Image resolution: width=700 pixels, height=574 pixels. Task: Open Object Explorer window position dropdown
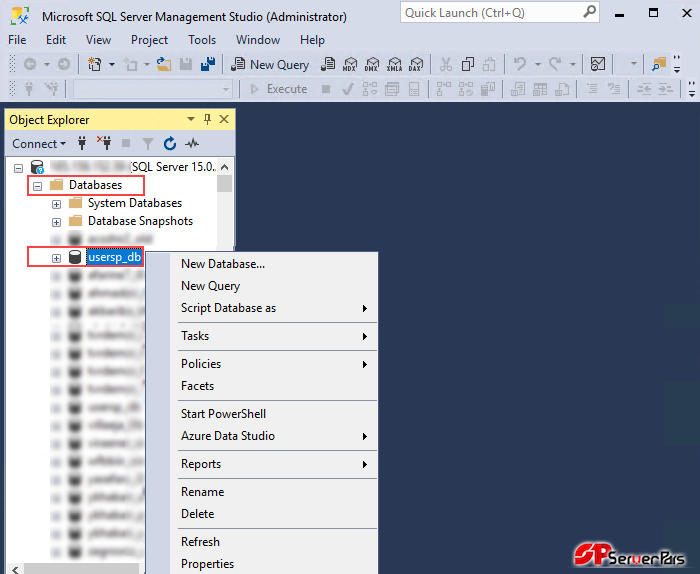[191, 119]
